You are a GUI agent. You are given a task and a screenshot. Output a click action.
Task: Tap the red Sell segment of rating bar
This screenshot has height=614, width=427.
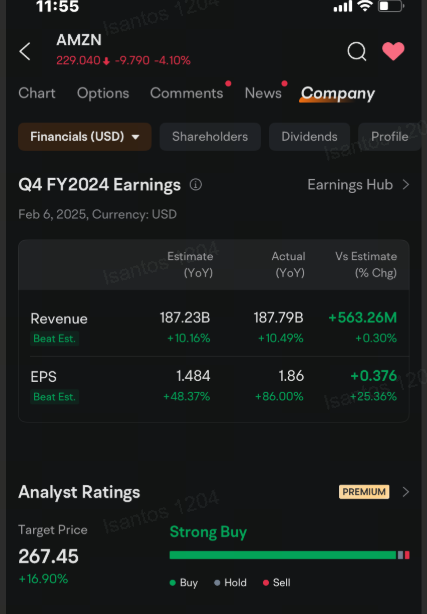coord(407,555)
